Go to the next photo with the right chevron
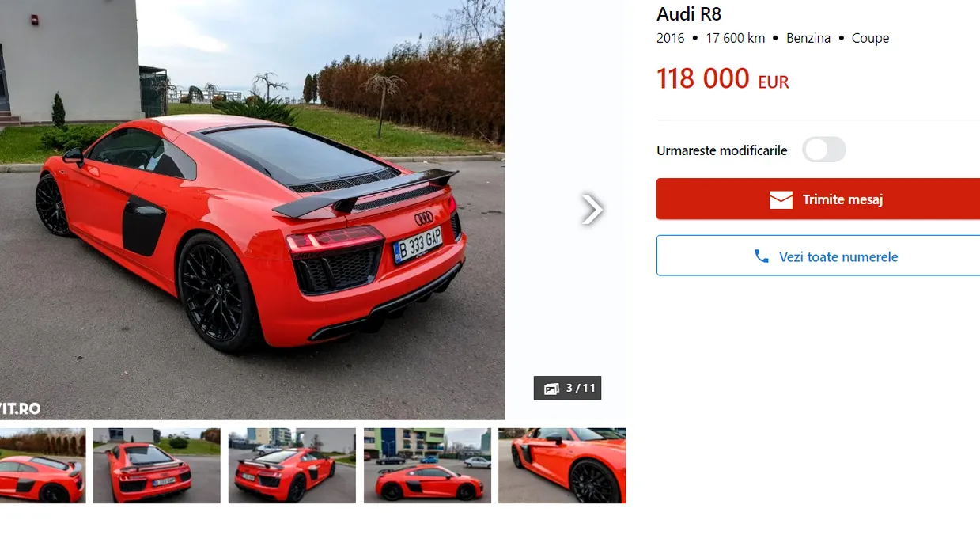Viewport: 980px width, 554px height. (592, 209)
